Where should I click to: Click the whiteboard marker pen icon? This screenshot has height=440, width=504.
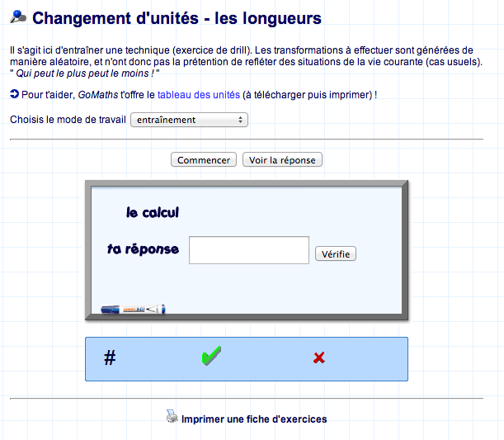click(132, 310)
